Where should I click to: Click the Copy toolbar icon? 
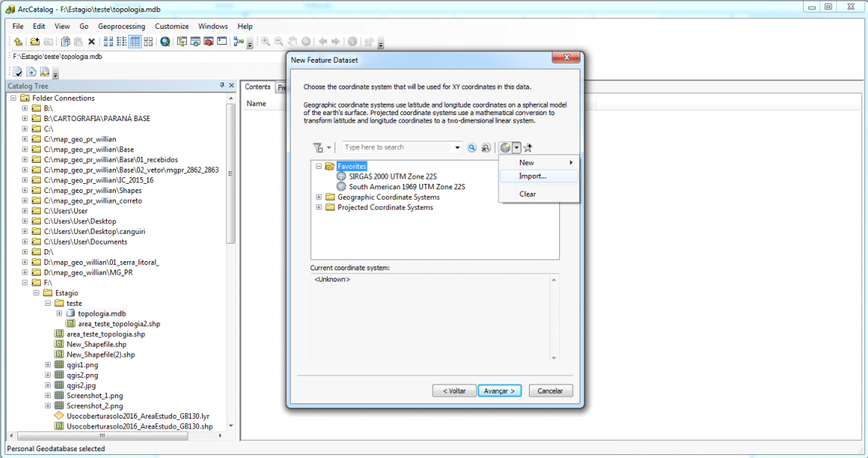click(x=65, y=42)
